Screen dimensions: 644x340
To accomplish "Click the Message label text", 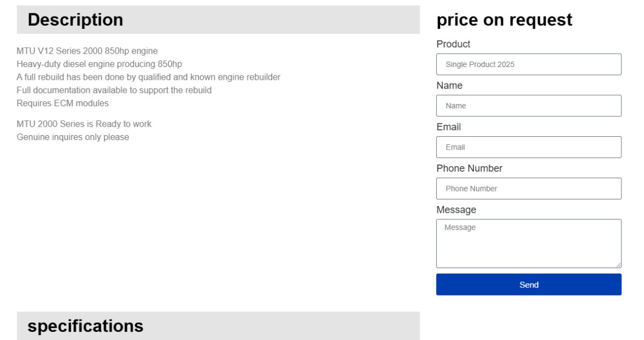I will (x=456, y=209).
